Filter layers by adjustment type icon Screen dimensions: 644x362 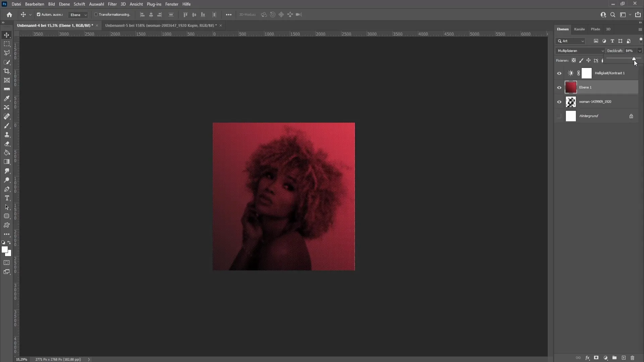[x=604, y=41]
